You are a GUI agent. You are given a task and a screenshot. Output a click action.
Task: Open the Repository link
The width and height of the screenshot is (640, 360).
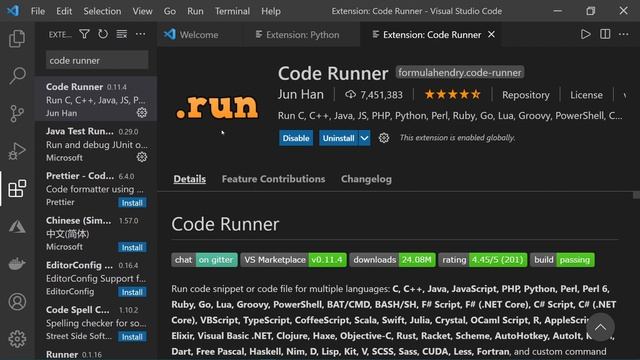click(526, 95)
